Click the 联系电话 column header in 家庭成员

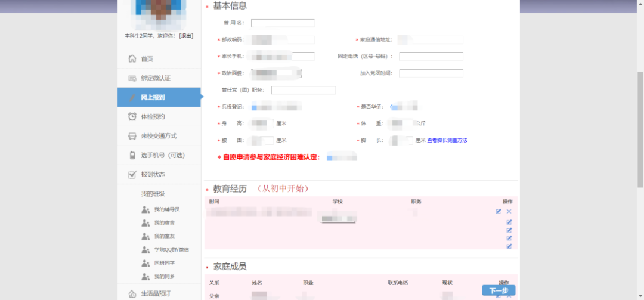coord(398,283)
